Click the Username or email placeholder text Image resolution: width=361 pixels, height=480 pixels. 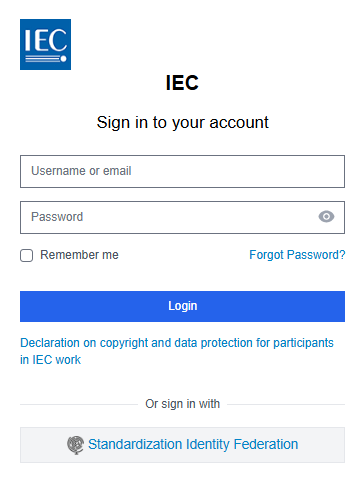click(x=81, y=171)
